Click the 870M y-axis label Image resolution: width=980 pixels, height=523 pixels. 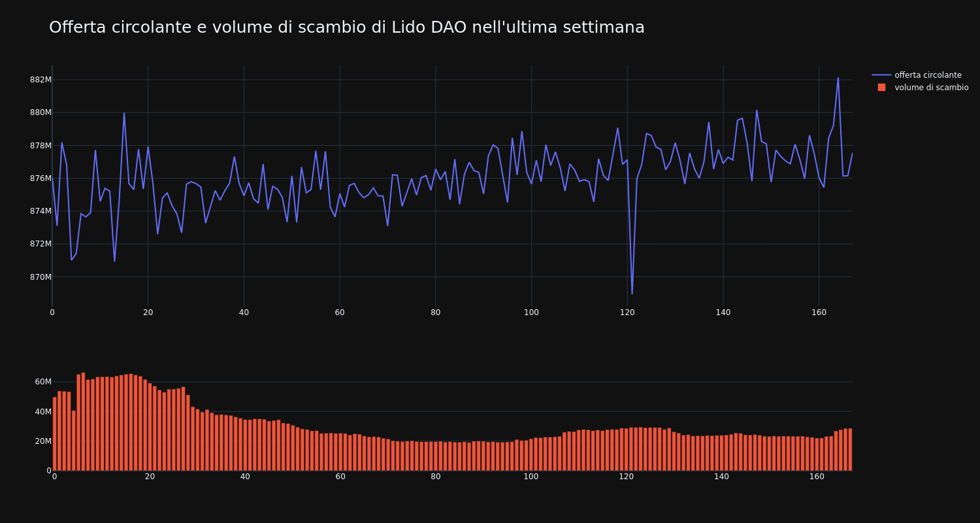pyautogui.click(x=41, y=277)
